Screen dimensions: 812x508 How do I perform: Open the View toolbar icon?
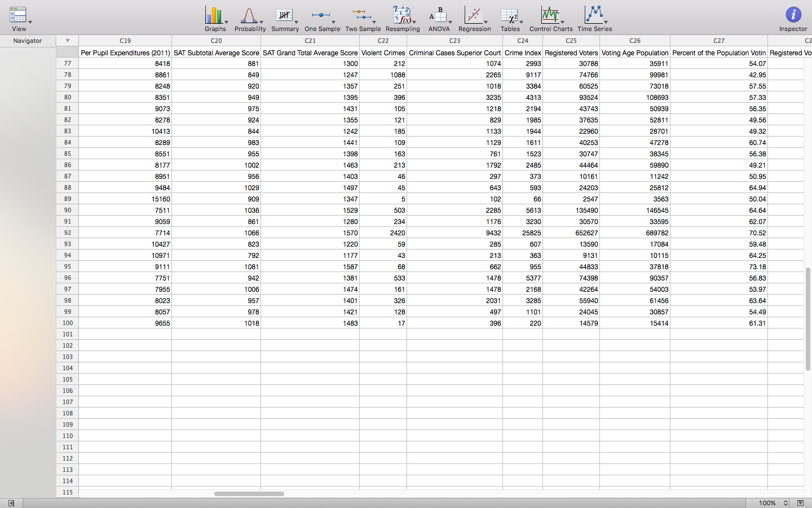click(x=18, y=15)
